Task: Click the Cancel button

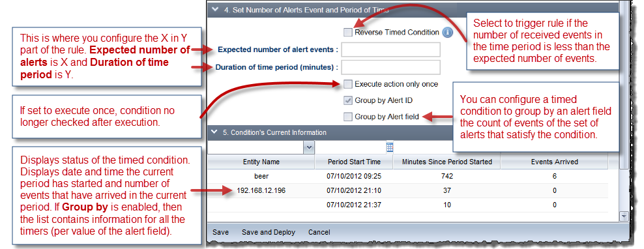Action: point(319,232)
